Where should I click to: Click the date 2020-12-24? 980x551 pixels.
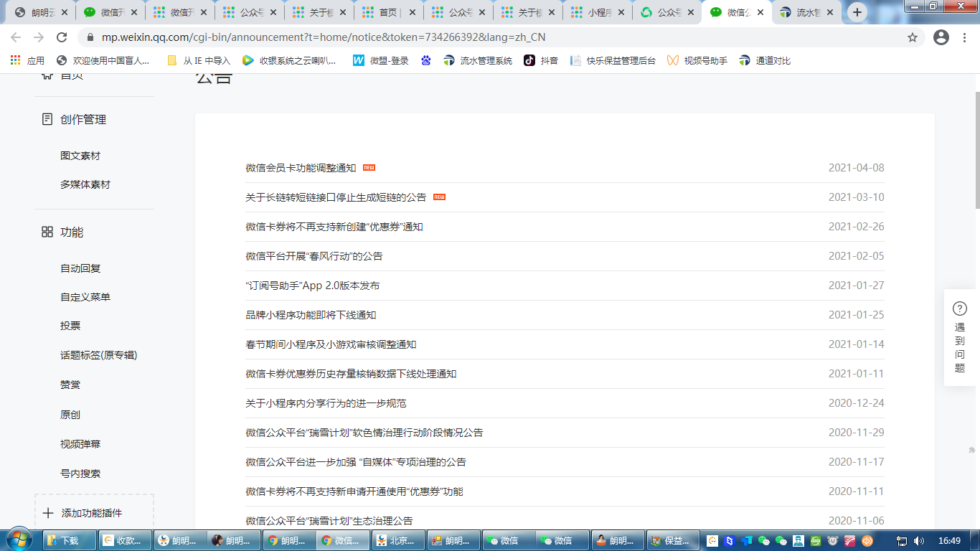857,403
